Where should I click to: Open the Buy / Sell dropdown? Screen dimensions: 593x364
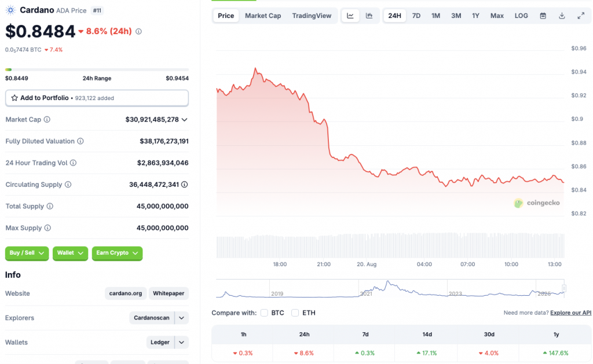coord(27,253)
